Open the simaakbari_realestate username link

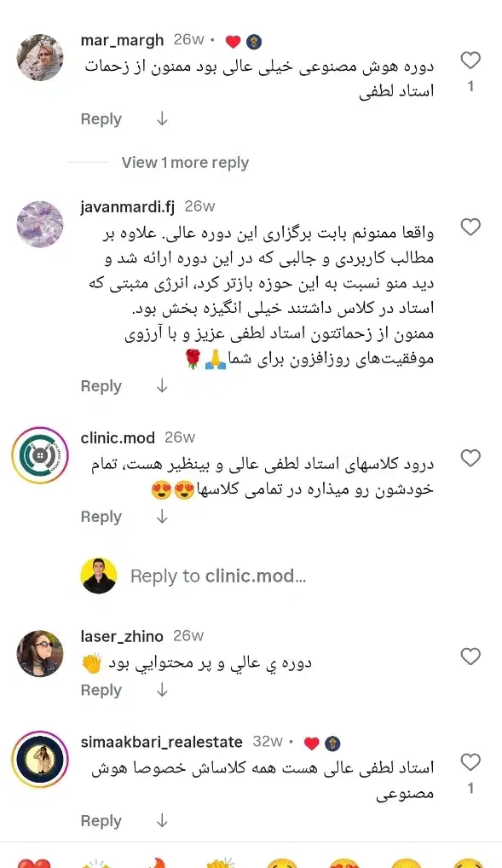tap(162, 742)
